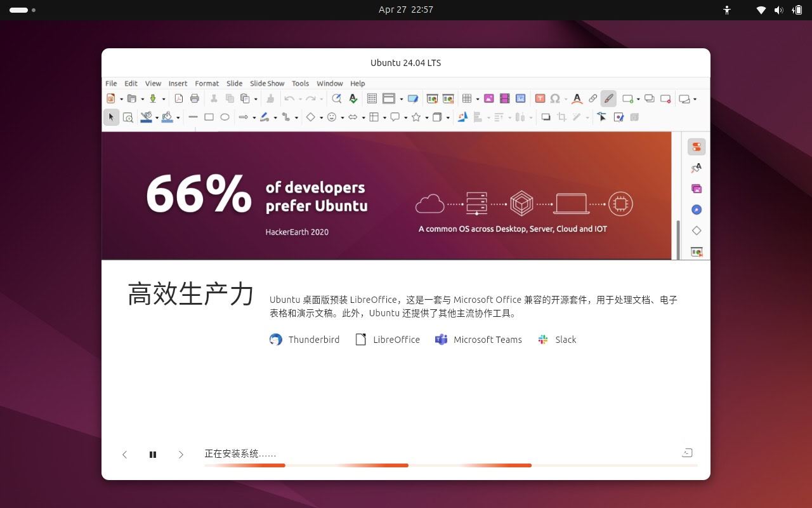Open the paste options dropdown
The width and height of the screenshot is (812, 508).
(255, 98)
